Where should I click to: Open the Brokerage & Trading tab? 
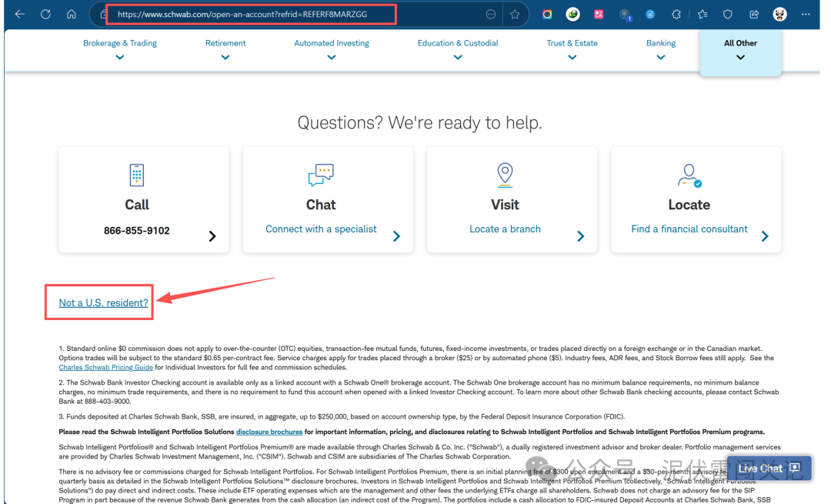click(x=120, y=43)
